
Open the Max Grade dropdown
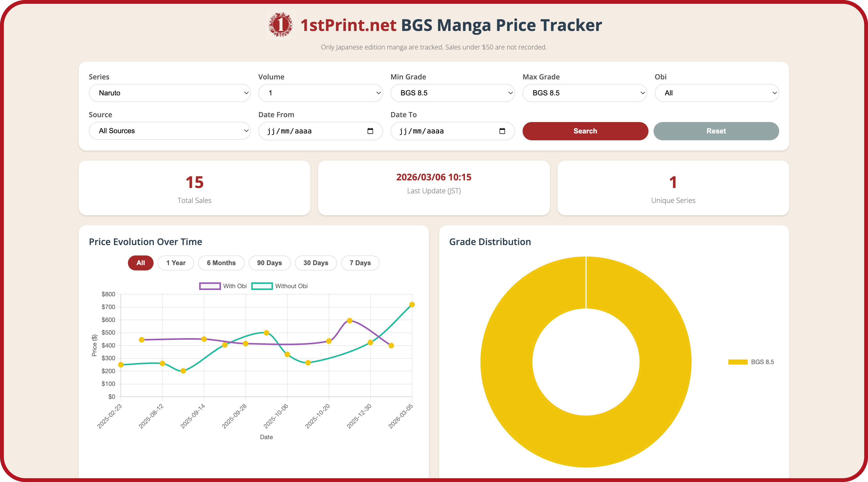click(x=585, y=93)
